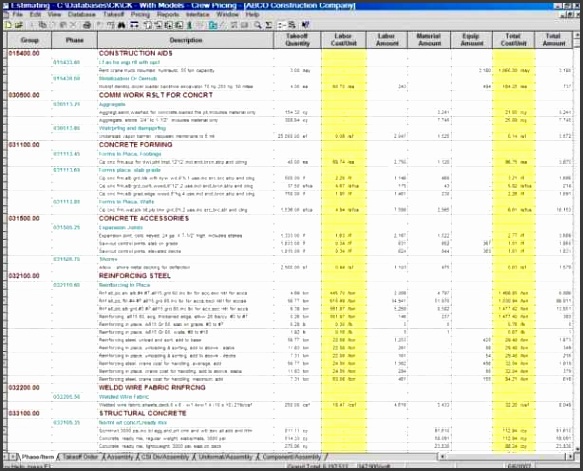Image resolution: width=583 pixels, height=471 pixels.
Task: Click the Group column header
Action: click(29, 40)
